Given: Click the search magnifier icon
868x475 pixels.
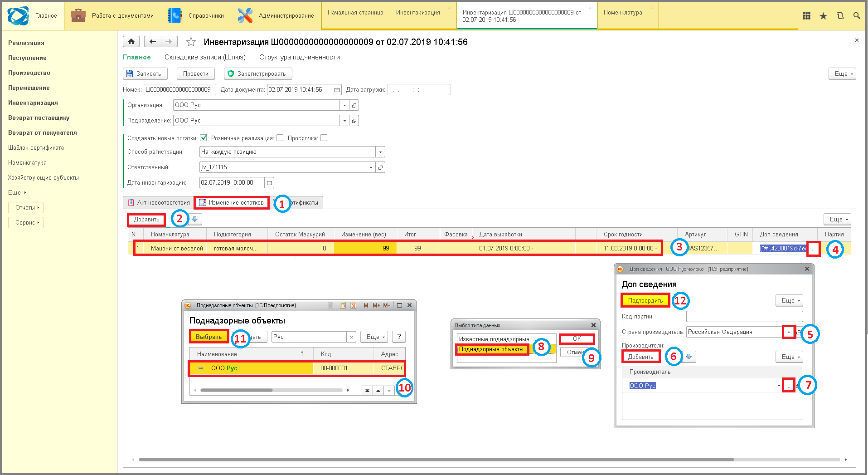Looking at the screenshot, I should 857,16.
